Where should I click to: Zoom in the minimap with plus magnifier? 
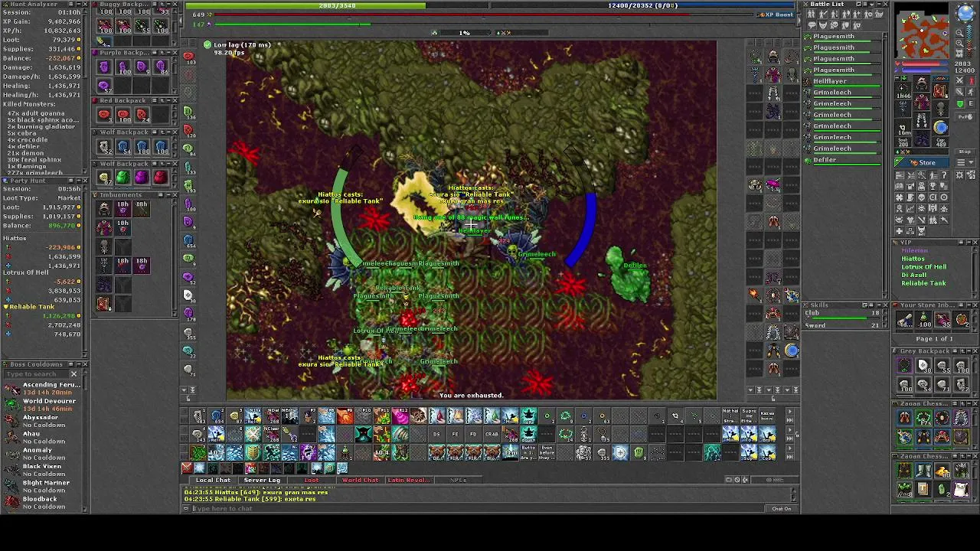click(959, 43)
